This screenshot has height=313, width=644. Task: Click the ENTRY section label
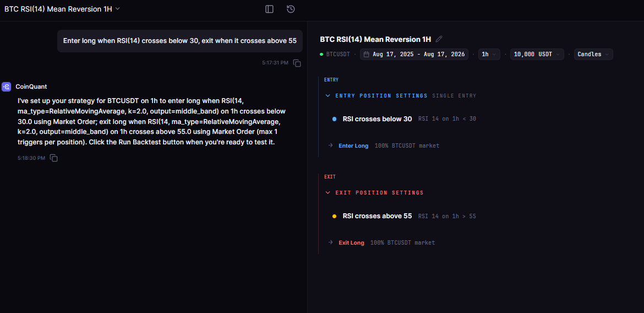[331, 80]
